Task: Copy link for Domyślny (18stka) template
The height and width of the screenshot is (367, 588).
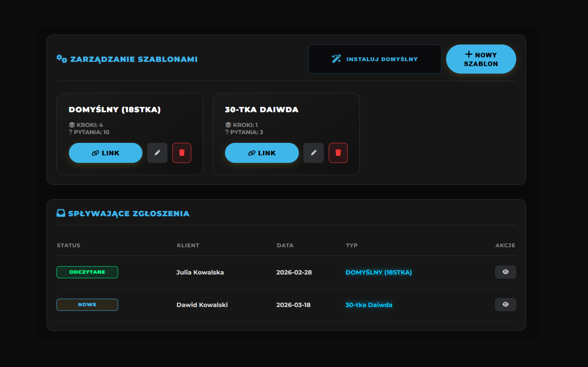Action: coord(105,153)
